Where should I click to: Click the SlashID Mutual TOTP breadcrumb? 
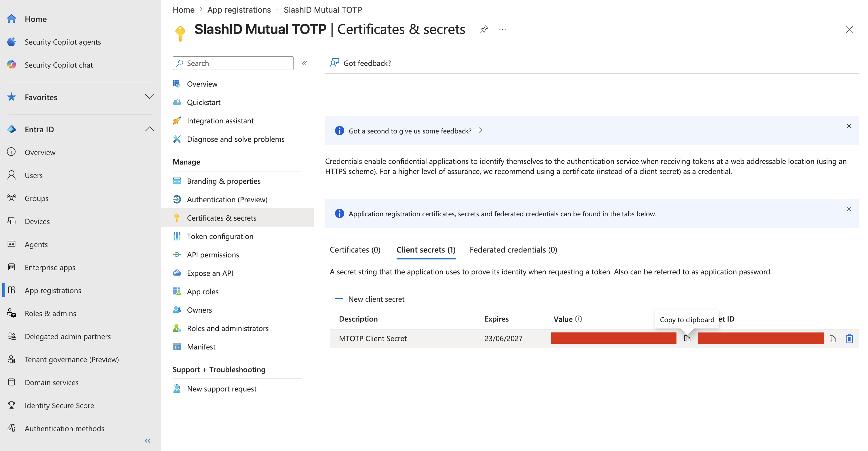pos(323,9)
